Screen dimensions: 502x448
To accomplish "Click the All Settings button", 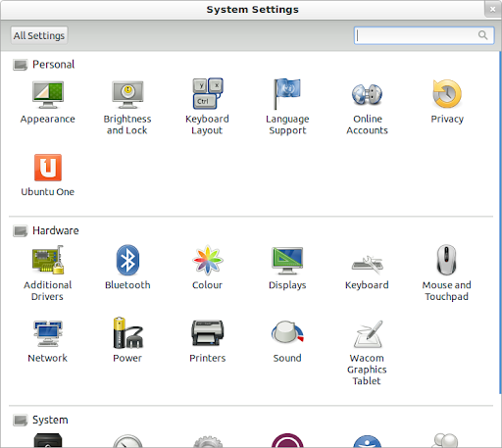I will coord(39,35).
